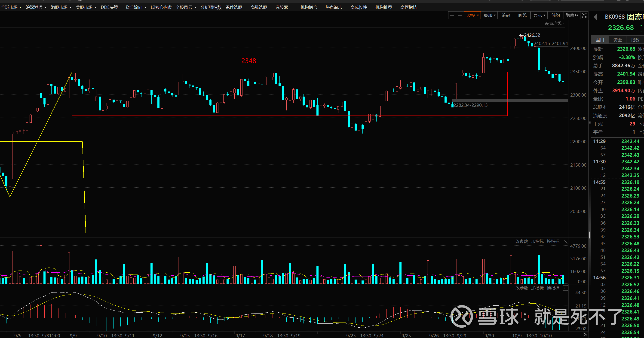Click the zoom in plus button

(452, 15)
